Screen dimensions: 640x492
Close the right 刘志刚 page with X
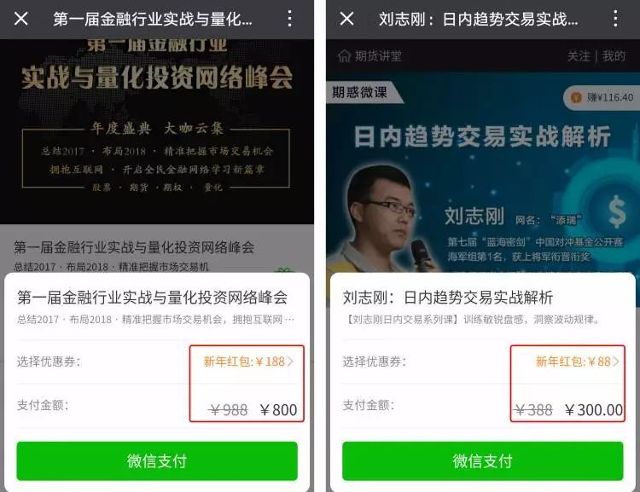point(347,19)
